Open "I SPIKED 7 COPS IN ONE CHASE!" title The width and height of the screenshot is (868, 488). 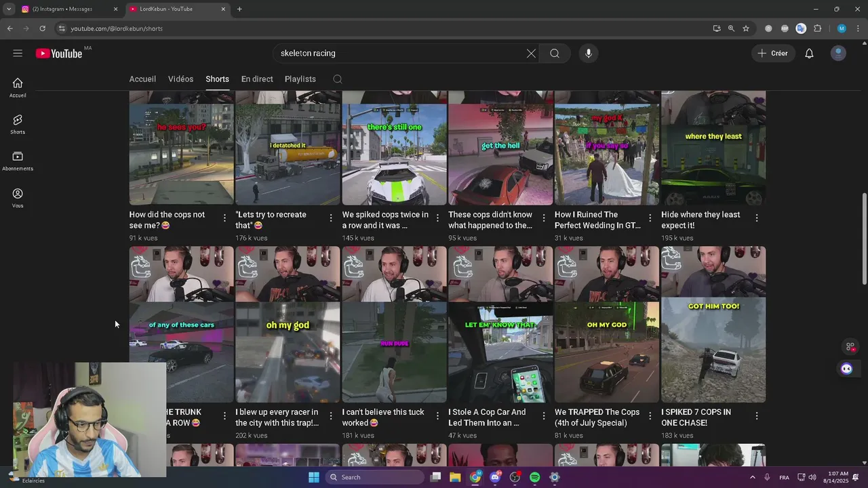[x=696, y=418]
